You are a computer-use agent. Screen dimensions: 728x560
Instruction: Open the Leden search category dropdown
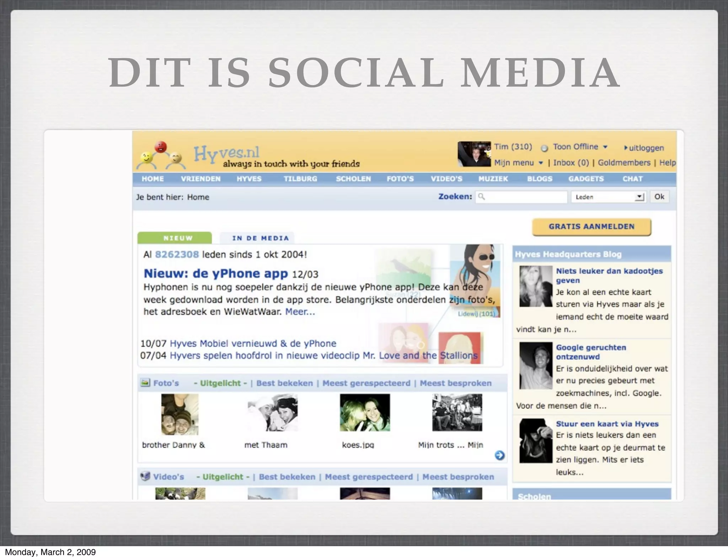pos(609,197)
